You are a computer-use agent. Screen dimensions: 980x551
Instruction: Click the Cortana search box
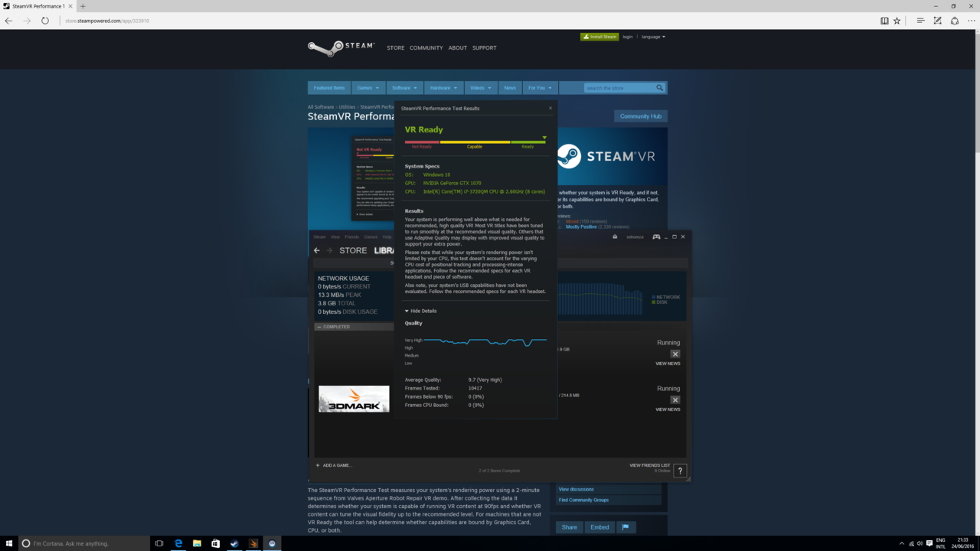84,543
